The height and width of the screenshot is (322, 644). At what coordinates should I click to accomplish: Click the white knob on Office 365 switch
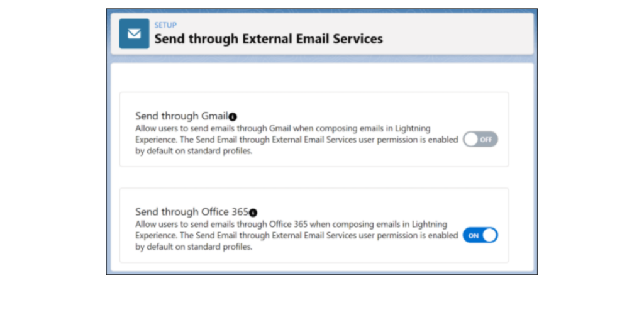(x=489, y=235)
